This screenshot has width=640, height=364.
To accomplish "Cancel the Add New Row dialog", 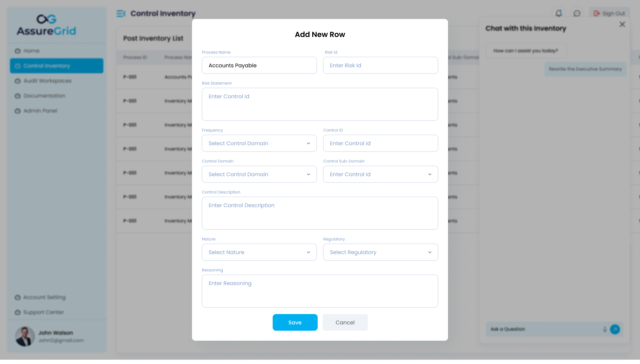I will click(x=345, y=322).
